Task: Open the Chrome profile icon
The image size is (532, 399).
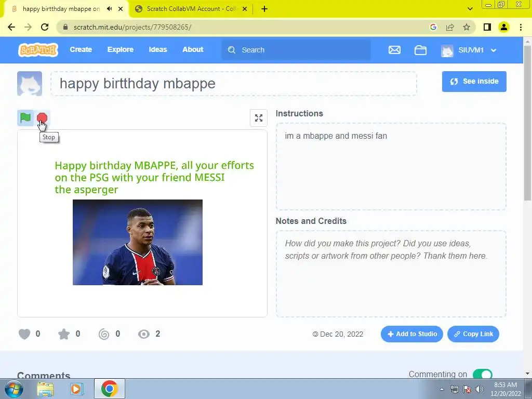Action: (x=504, y=27)
